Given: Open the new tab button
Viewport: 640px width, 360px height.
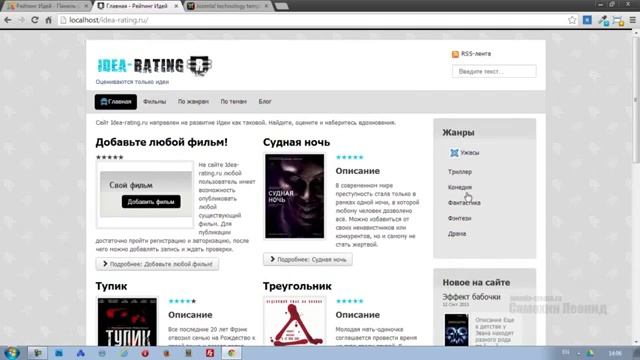Looking at the screenshot, I should pyautogui.click(x=281, y=6).
